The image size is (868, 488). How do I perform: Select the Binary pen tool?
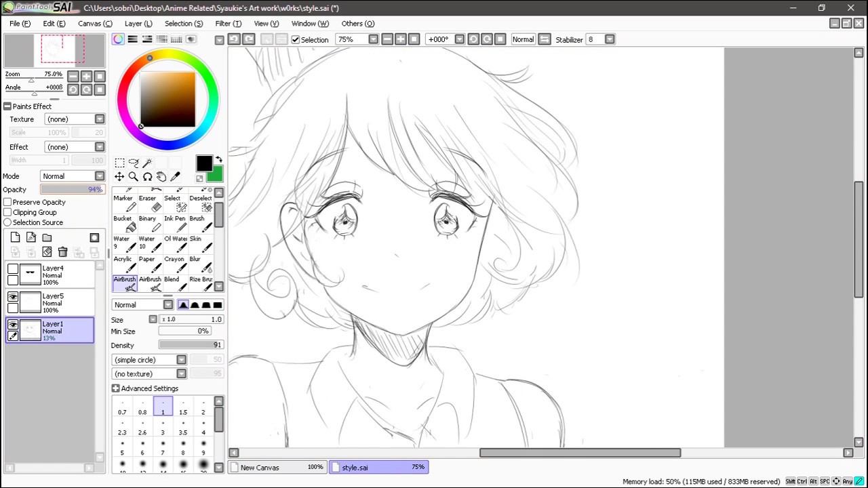tap(149, 224)
